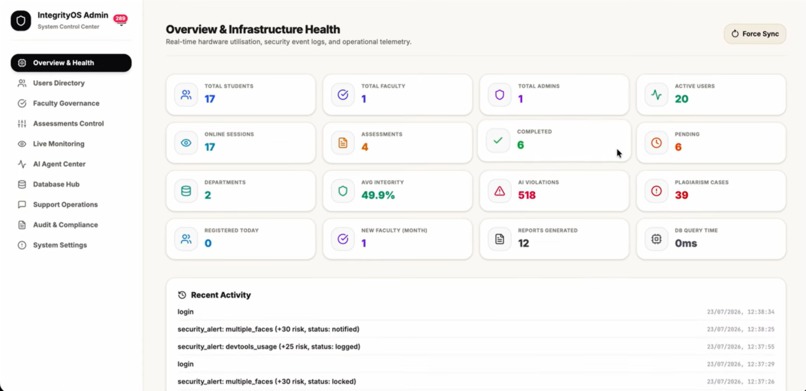806x391 pixels.
Task: Click the Users Directory people icon
Action: click(22, 83)
